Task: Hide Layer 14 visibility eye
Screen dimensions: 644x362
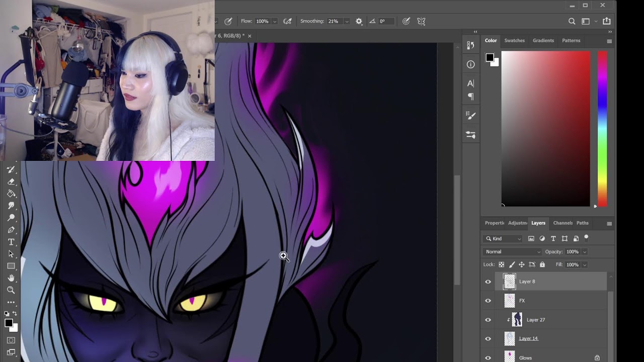Action: 488,339
